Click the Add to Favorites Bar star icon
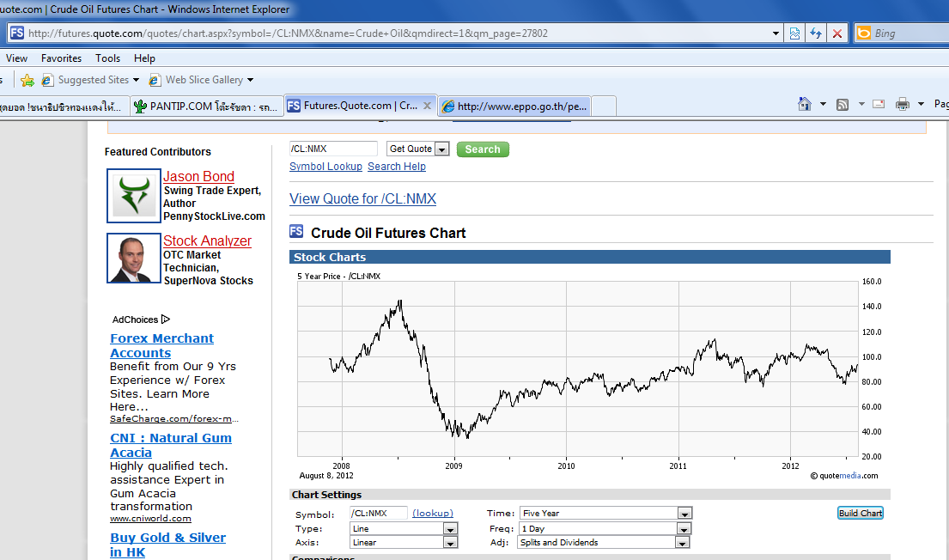Viewport: 949px width, 560px height. point(27,80)
